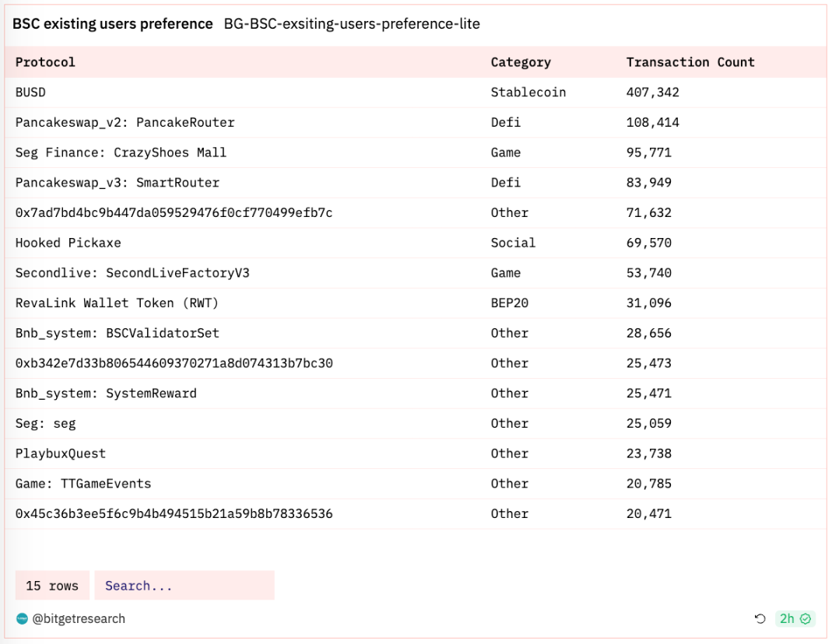This screenshot has height=644, width=832.
Task: Select the BUSD protocol cell
Action: click(30, 93)
